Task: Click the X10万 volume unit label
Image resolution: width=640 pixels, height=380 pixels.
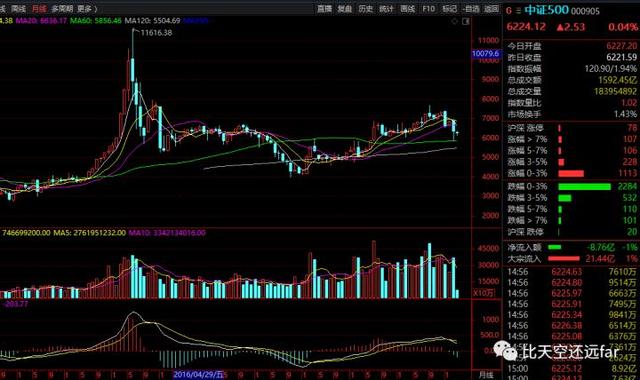Action: coord(483,293)
